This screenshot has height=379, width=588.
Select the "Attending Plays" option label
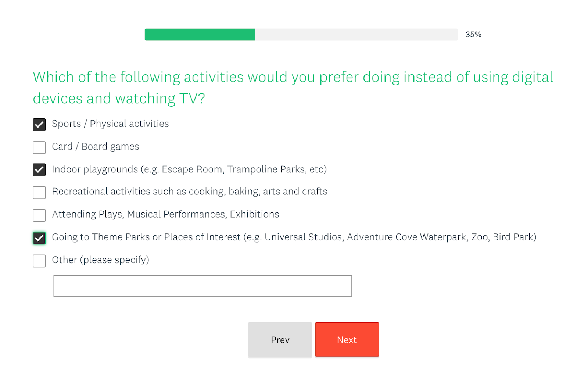[x=165, y=215]
